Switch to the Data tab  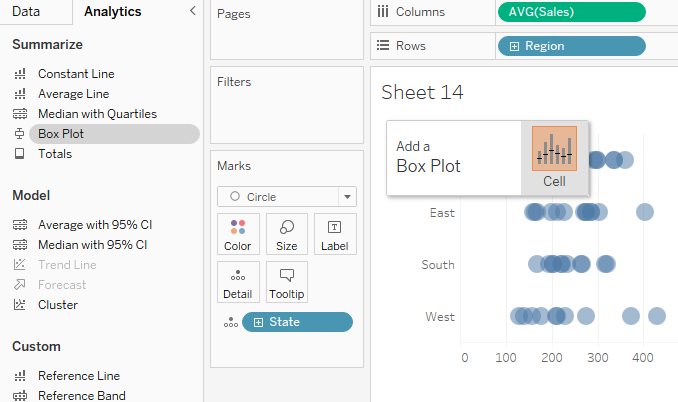click(x=26, y=12)
